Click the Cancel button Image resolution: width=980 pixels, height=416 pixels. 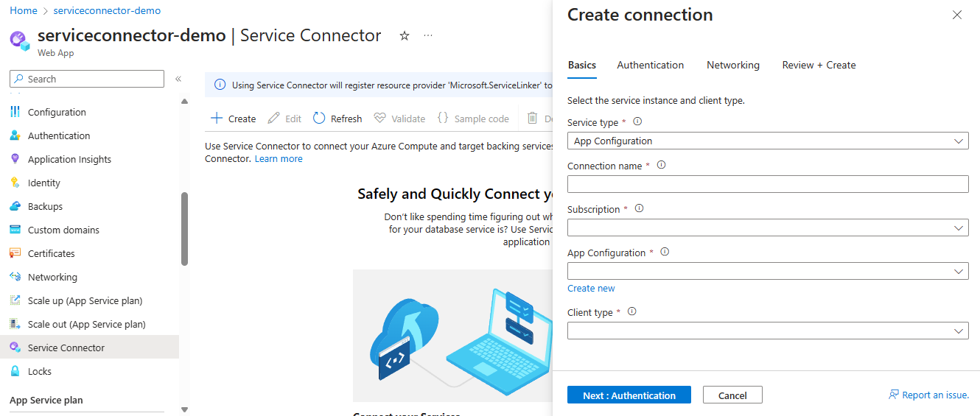pos(732,395)
